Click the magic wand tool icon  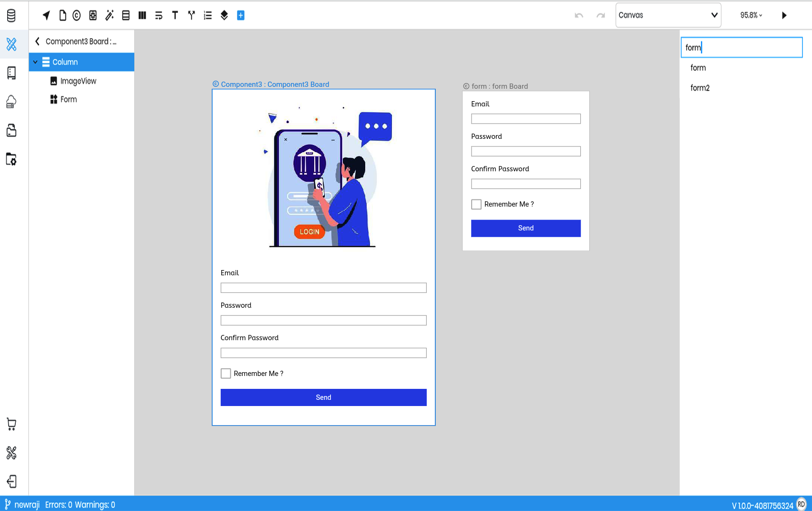[109, 16]
